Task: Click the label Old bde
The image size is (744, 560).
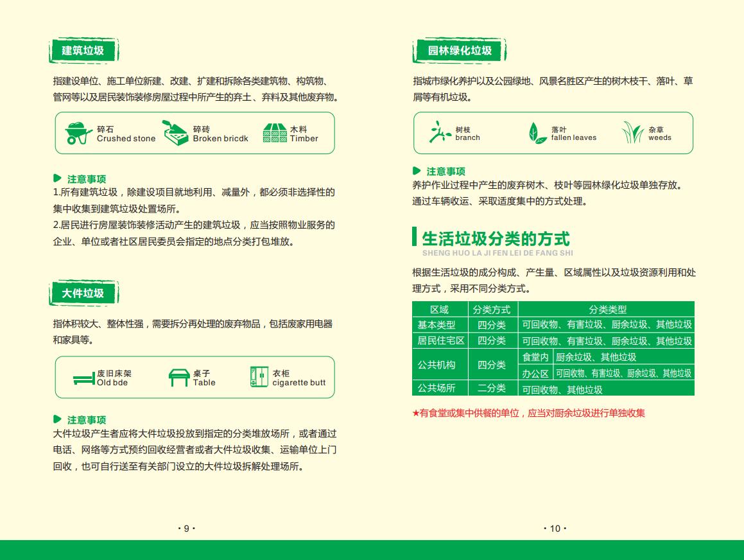Action: click(112, 383)
